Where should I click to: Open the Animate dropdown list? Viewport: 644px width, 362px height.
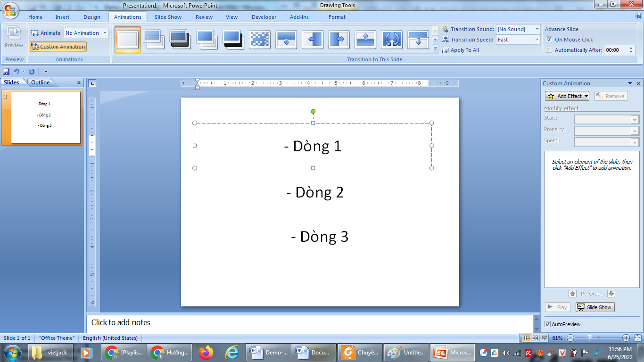click(105, 33)
